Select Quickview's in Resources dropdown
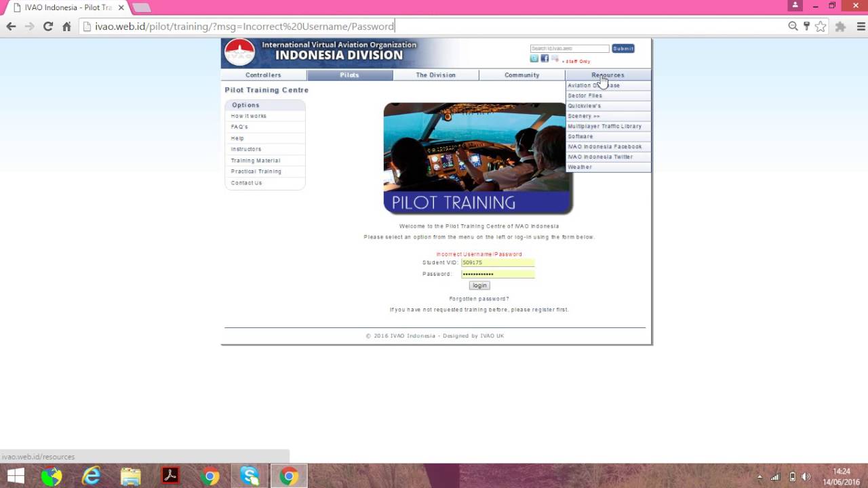Viewport: 868px width, 488px height. [x=608, y=106]
